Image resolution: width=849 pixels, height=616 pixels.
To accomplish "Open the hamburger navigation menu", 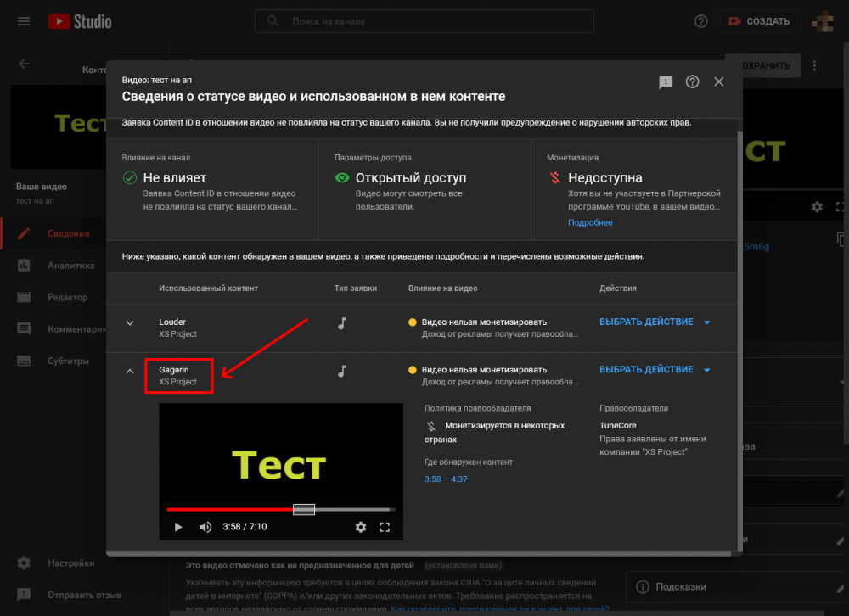I will click(23, 21).
